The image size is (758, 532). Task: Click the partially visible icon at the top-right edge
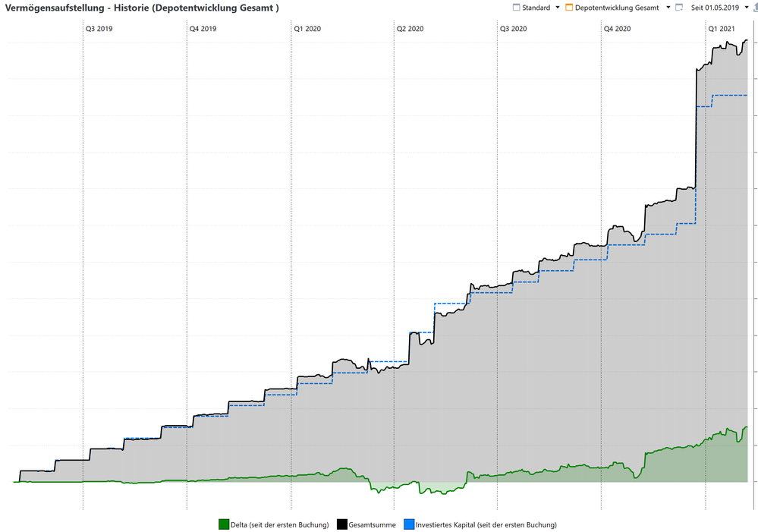click(755, 8)
